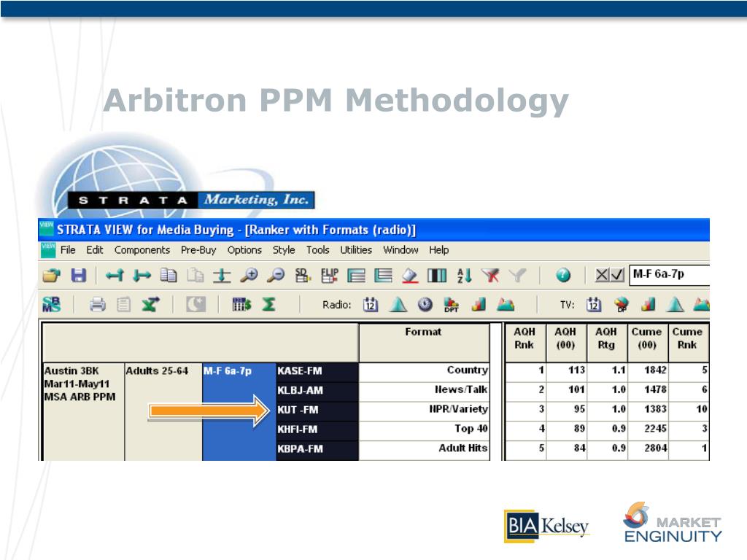The height and width of the screenshot is (560, 747).
Task: Save the ranker with the floppy disk icon
Action: pos(79,275)
